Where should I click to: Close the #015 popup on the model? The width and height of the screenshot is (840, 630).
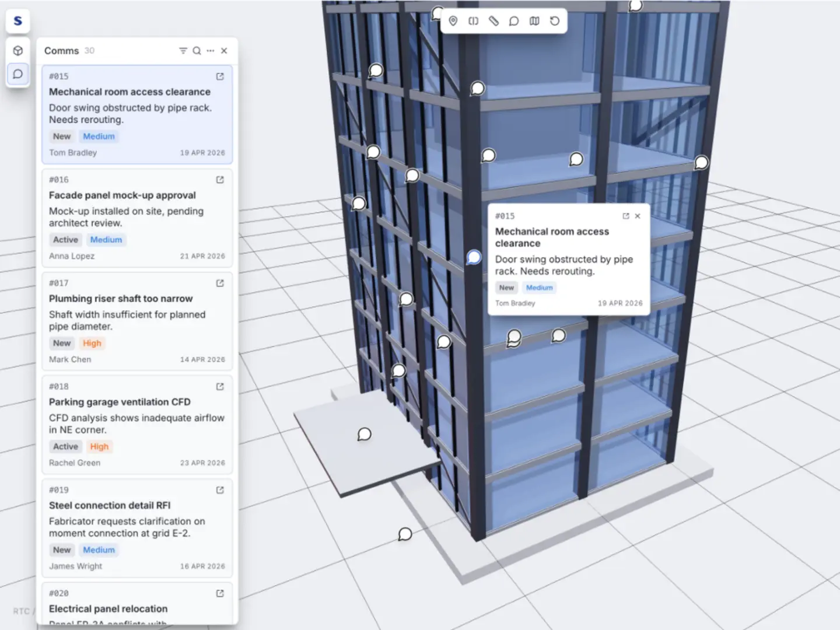638,216
